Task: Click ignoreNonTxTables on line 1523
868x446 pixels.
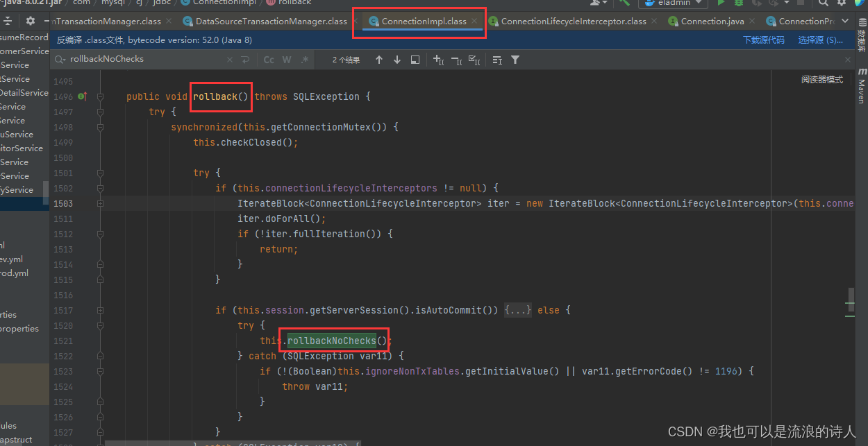Action: tap(412, 371)
